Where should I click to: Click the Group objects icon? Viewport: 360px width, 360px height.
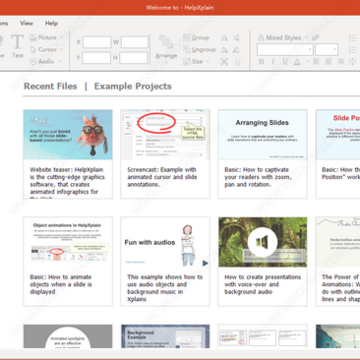187,38
